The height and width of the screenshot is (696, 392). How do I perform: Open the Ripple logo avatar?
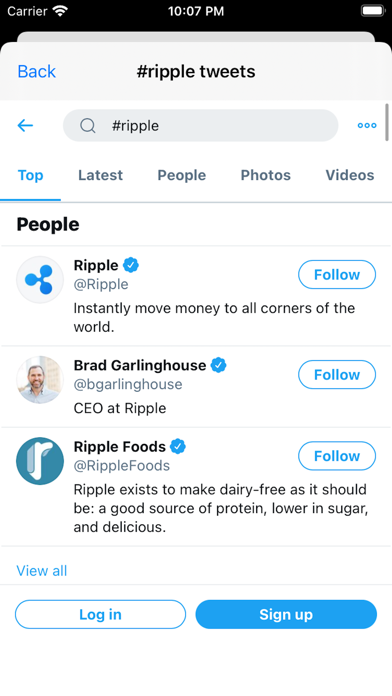(40, 280)
